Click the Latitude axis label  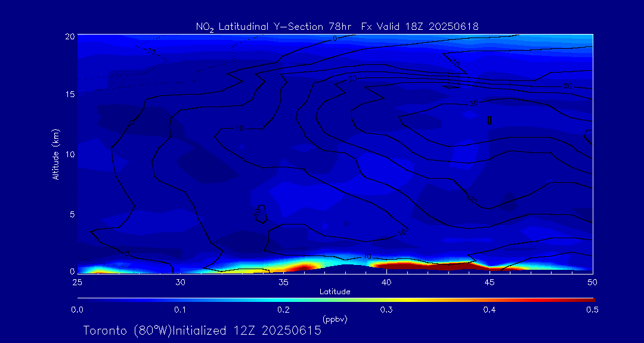tap(335, 292)
